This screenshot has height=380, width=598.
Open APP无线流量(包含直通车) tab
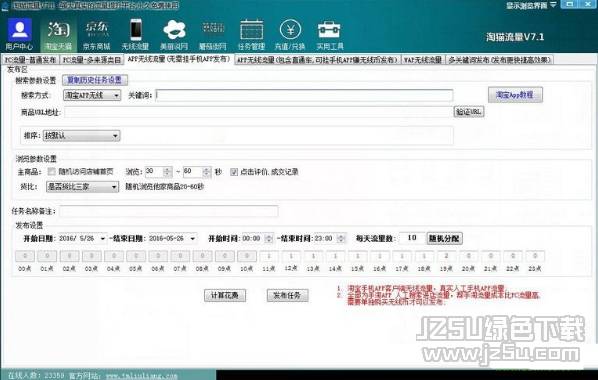click(317, 60)
